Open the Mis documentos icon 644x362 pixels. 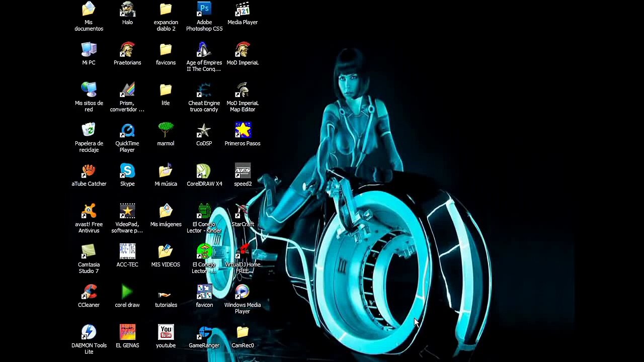point(89,9)
